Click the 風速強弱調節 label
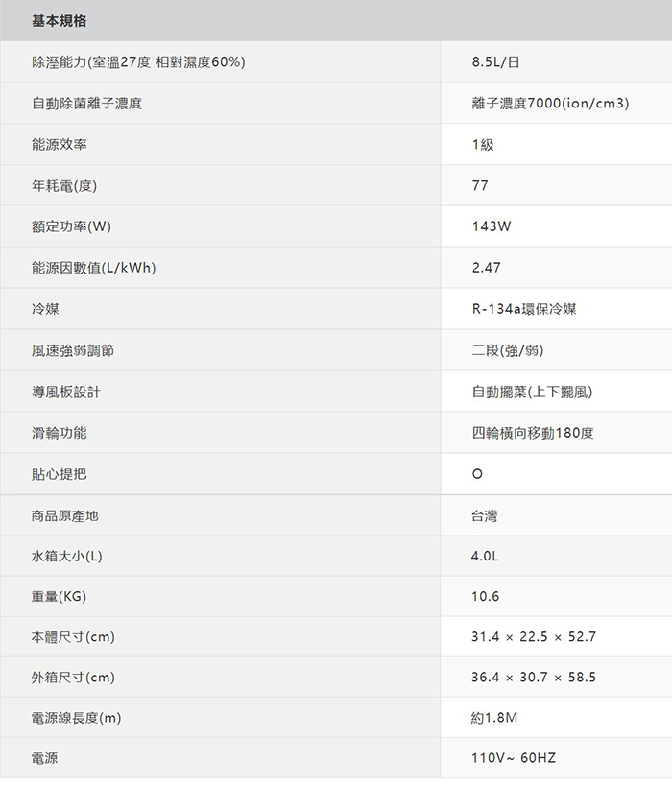The height and width of the screenshot is (786, 672). (x=72, y=351)
